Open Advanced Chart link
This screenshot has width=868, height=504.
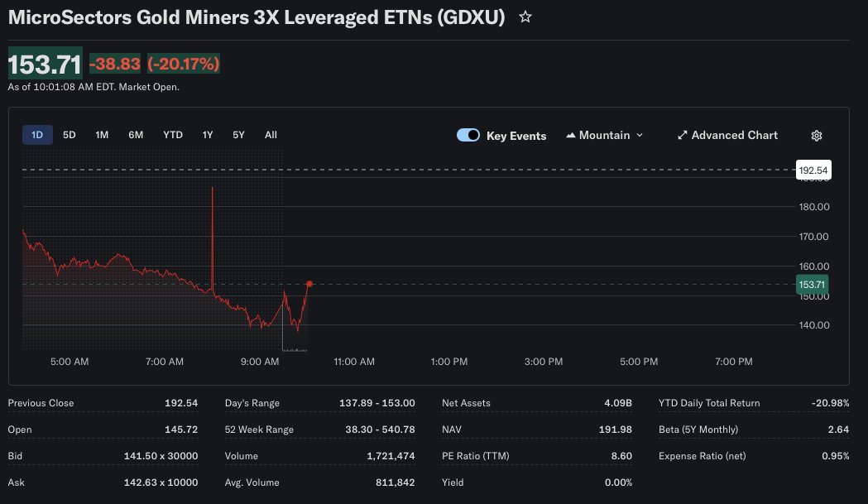(728, 135)
